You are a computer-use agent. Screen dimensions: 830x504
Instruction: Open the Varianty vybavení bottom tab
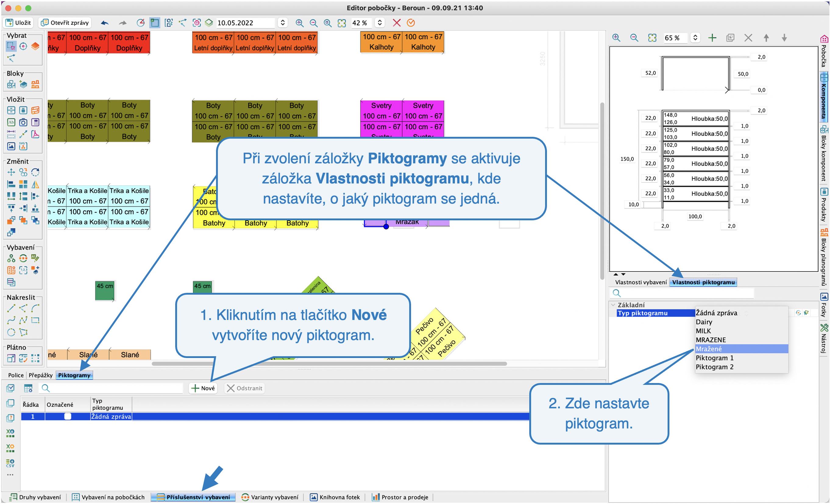click(x=270, y=497)
